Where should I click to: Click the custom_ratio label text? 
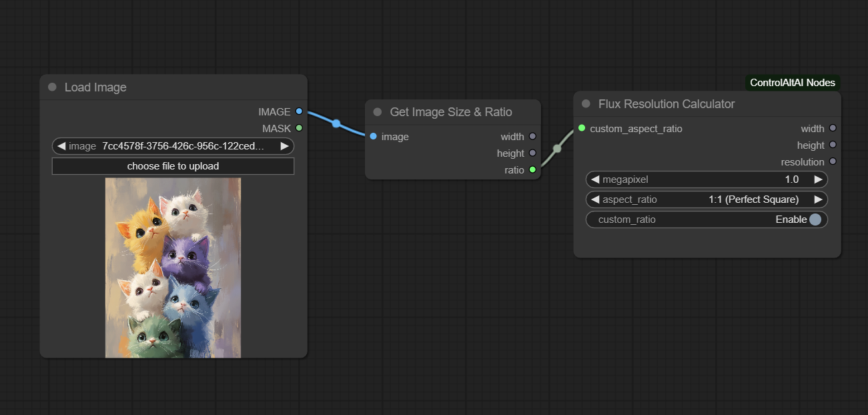(627, 220)
